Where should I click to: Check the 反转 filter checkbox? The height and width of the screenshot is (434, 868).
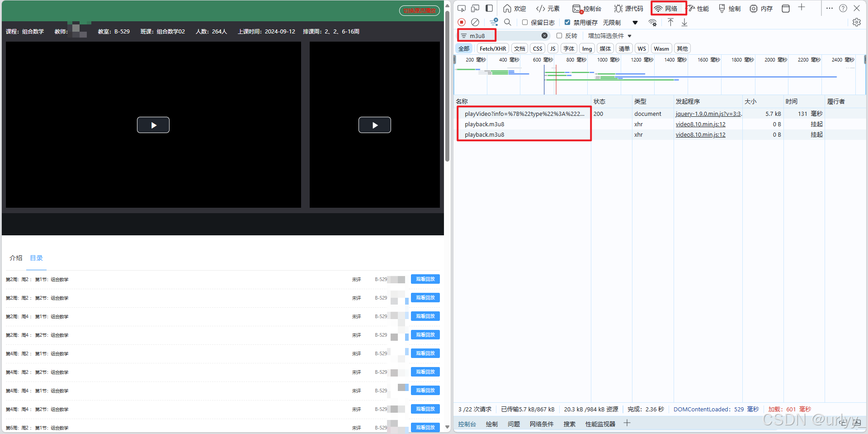559,36
